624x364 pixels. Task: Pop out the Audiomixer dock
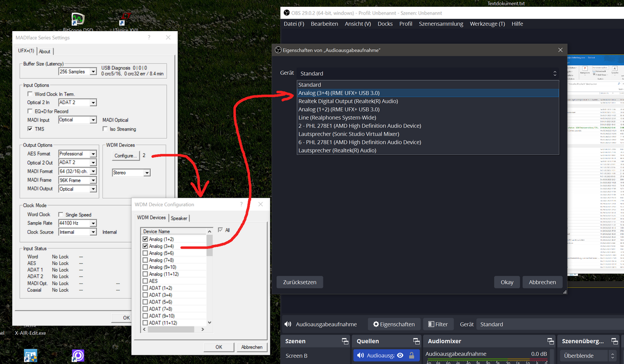tap(550, 341)
